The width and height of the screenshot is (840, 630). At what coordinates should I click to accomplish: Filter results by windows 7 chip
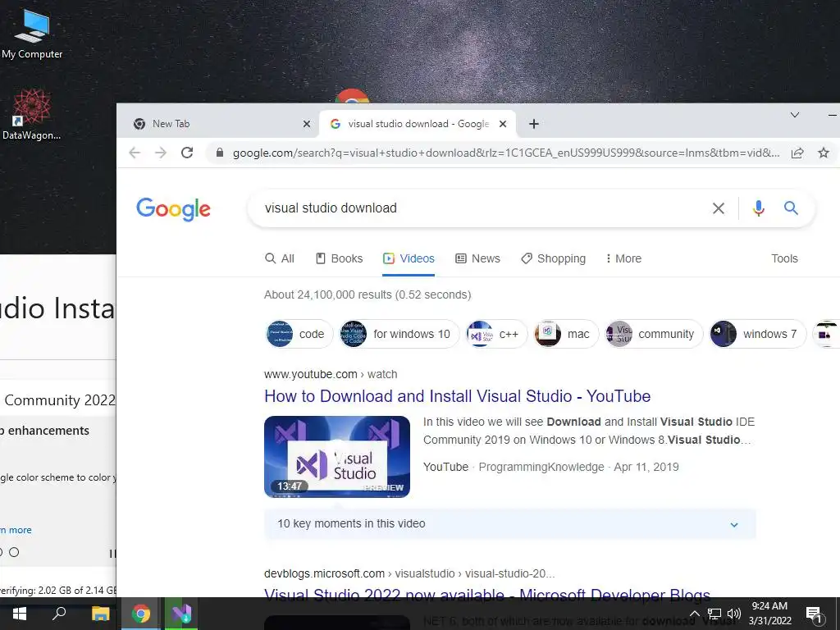757,334
